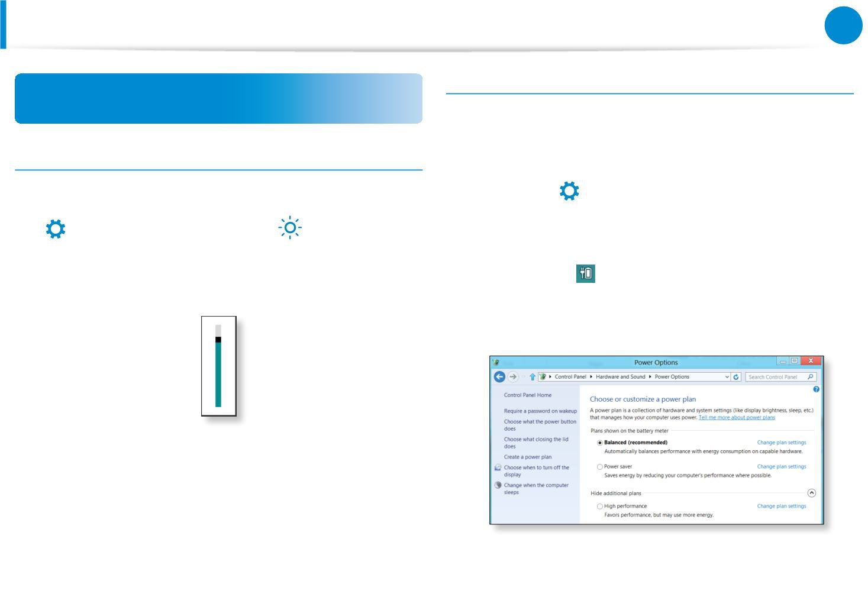Viewport: 868px width, 616px height.
Task: Click Power Options in the breadcrumb path
Action: 672,377
